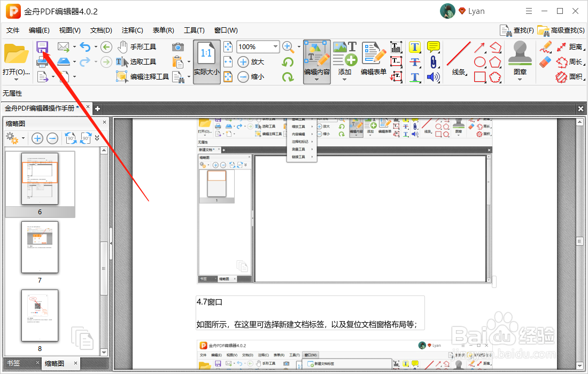Click the speaker sound annotation icon
This screenshot has height=374, width=588.
tap(433, 77)
